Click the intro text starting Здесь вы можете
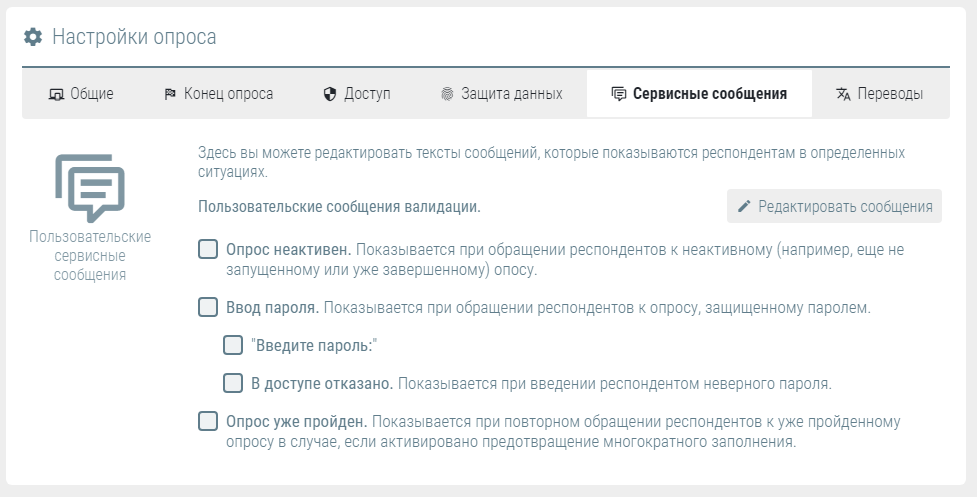Screen dimensions: 977x497 tap(551, 162)
